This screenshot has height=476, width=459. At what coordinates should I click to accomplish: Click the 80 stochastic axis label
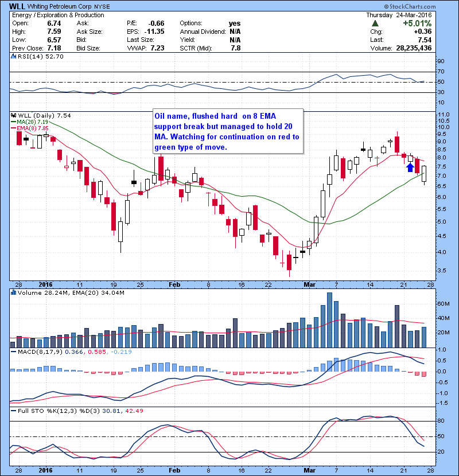pyautogui.click(x=441, y=421)
